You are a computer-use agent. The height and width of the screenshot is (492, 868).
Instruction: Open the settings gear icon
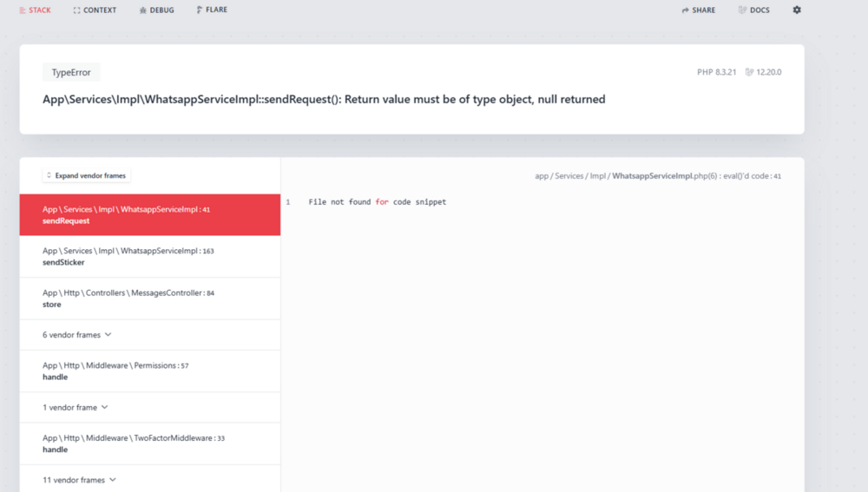(x=797, y=10)
